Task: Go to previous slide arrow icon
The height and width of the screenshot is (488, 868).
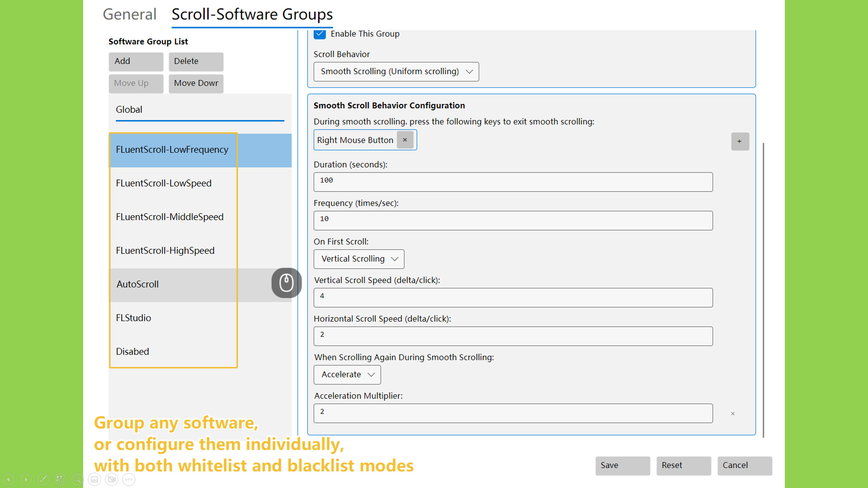Action: pos(9,479)
